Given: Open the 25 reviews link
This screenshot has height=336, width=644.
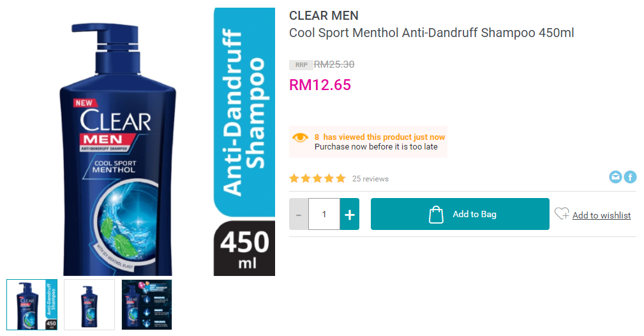Looking at the screenshot, I should 370,179.
